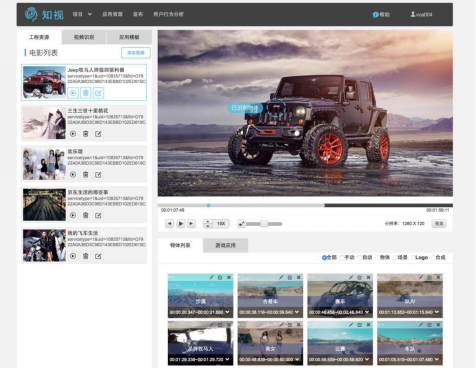Delete the Jeep video entry
Screen dimensions: 476x368
point(86,93)
